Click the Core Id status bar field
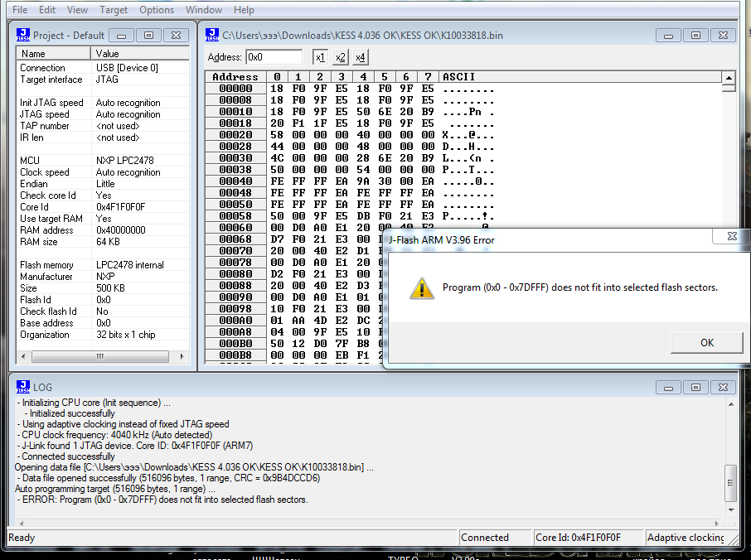751x560 pixels. tap(589, 538)
